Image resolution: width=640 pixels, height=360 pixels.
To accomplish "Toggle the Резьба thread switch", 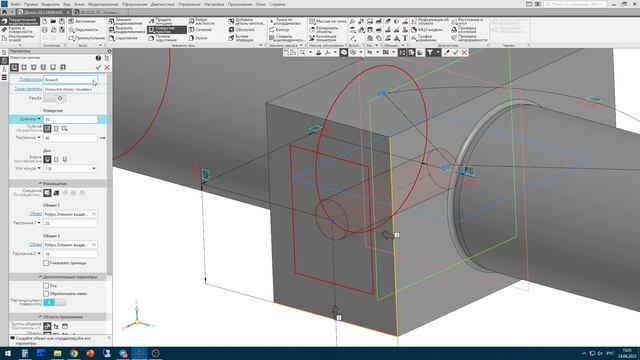I will click(55, 98).
